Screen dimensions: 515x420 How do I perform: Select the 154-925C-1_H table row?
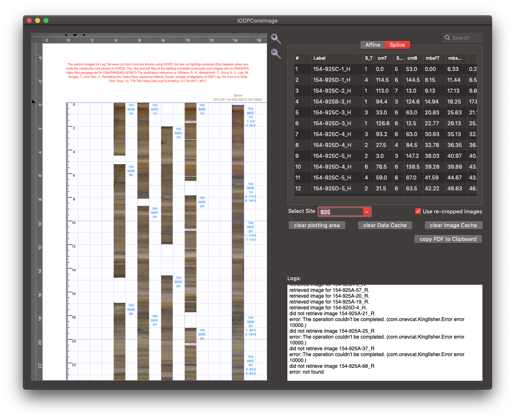click(385, 69)
